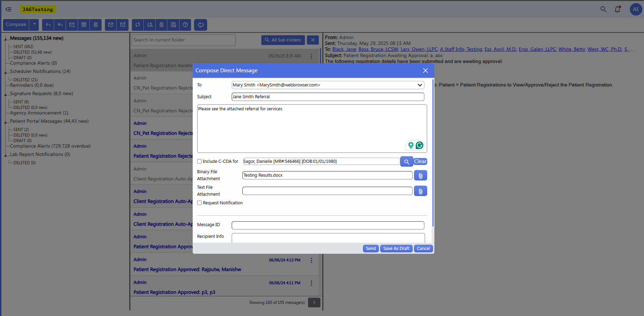Check the Request Notification option
644x316 pixels.
point(199,203)
